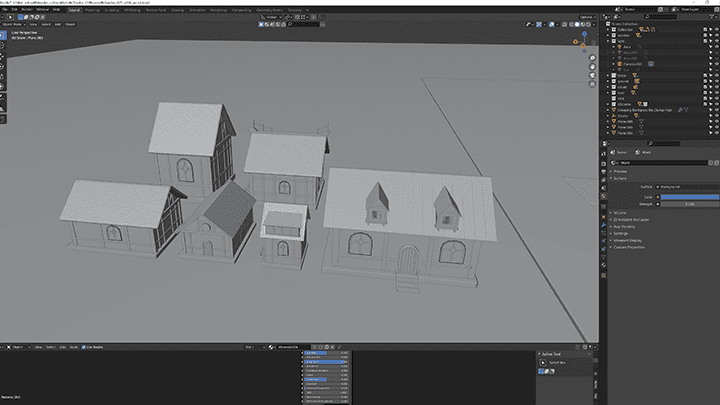Toggle Snow collection exclude checkbox
The width and height of the screenshot is (720, 405).
tap(705, 75)
